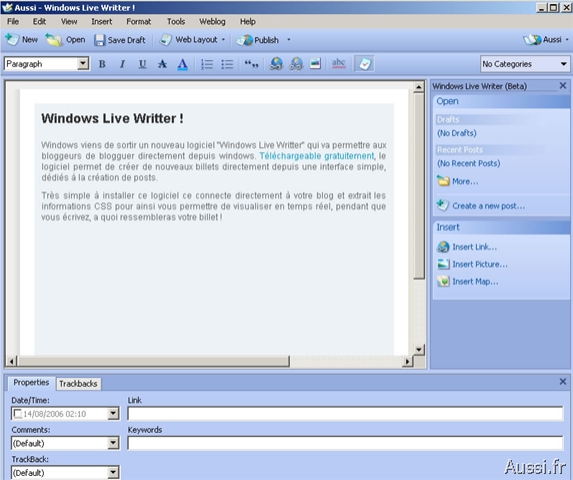Open the View menu

[x=69, y=22]
